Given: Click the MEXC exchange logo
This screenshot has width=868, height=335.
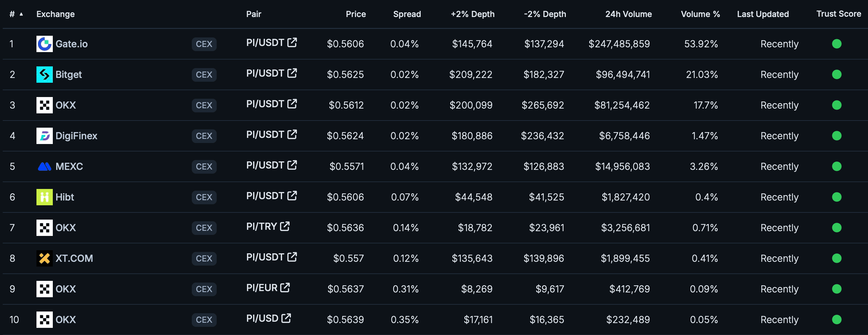Looking at the screenshot, I should [44, 166].
